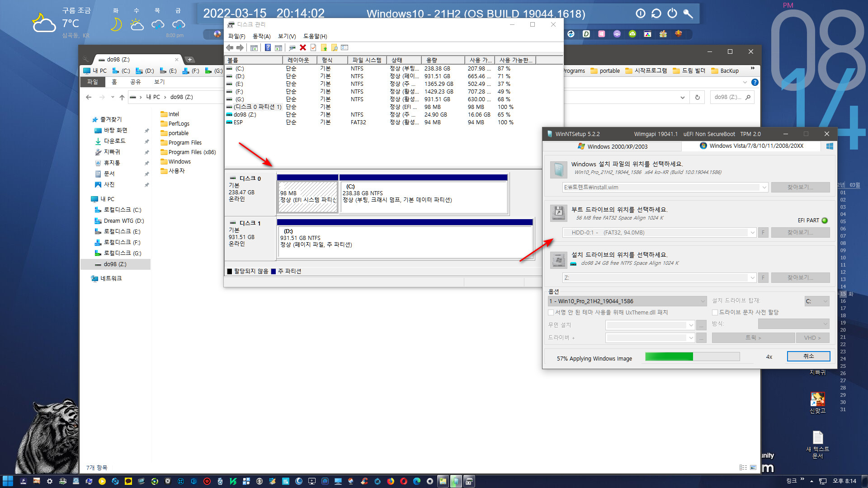The image size is (868, 488).
Task: Open the 보기(V) menu in Disk Management
Action: [287, 36]
